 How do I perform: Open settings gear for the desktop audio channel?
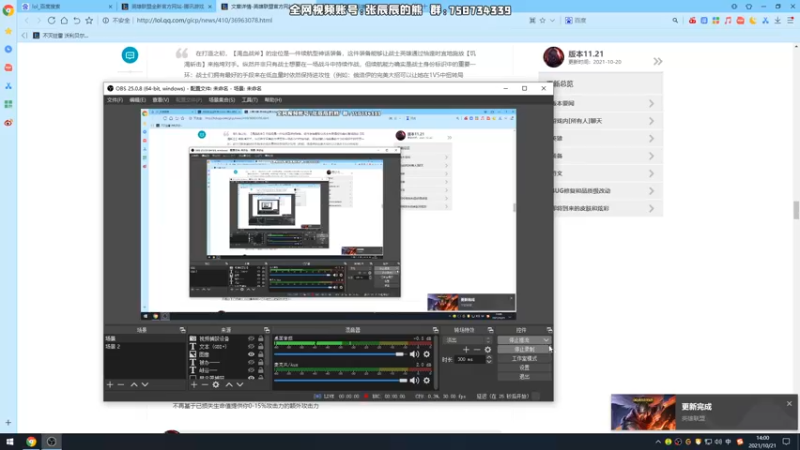click(427, 354)
